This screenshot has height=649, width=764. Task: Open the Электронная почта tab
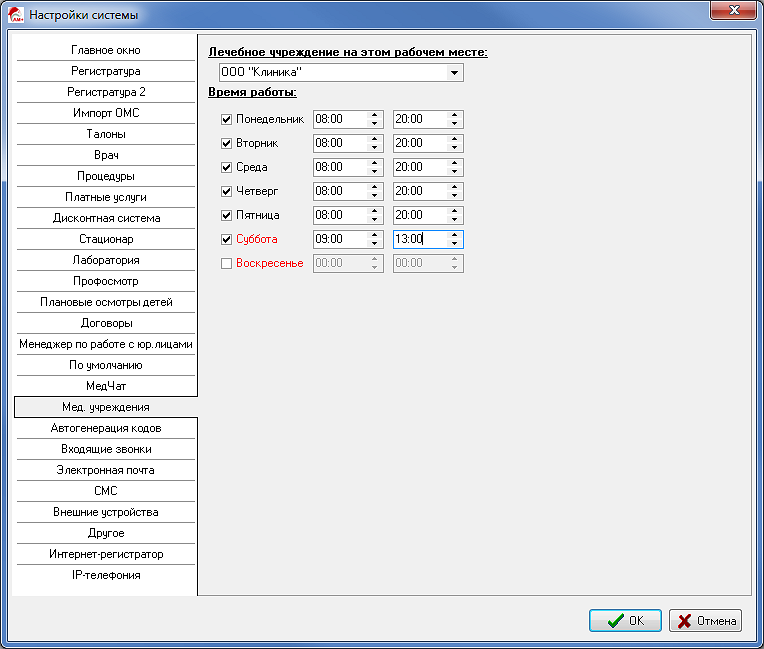coord(106,470)
